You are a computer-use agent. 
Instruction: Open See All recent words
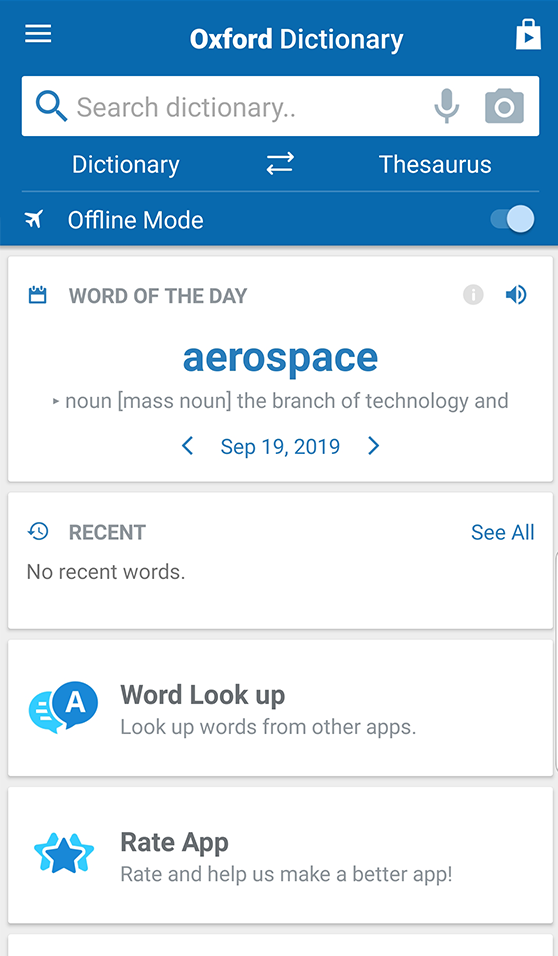[x=503, y=532]
